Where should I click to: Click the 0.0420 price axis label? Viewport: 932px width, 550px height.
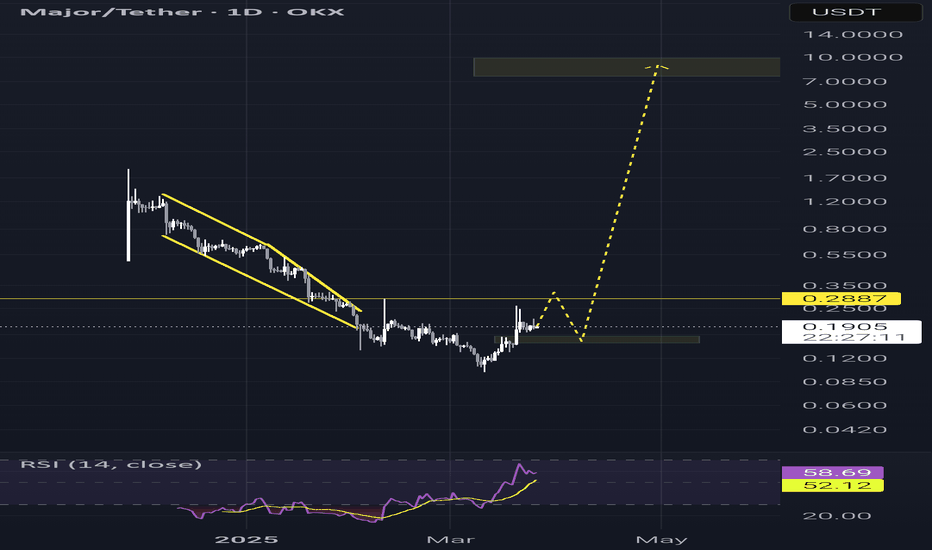coord(845,430)
